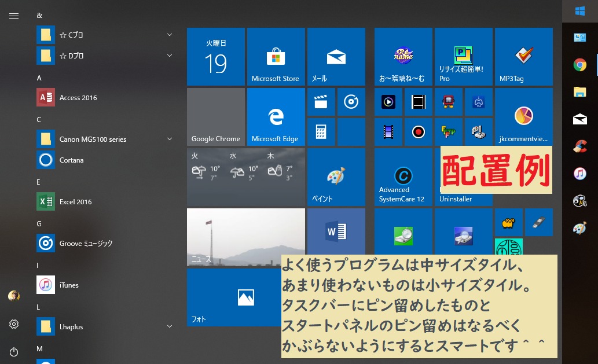Open the Canon MG5100 series folder entry

105,139
